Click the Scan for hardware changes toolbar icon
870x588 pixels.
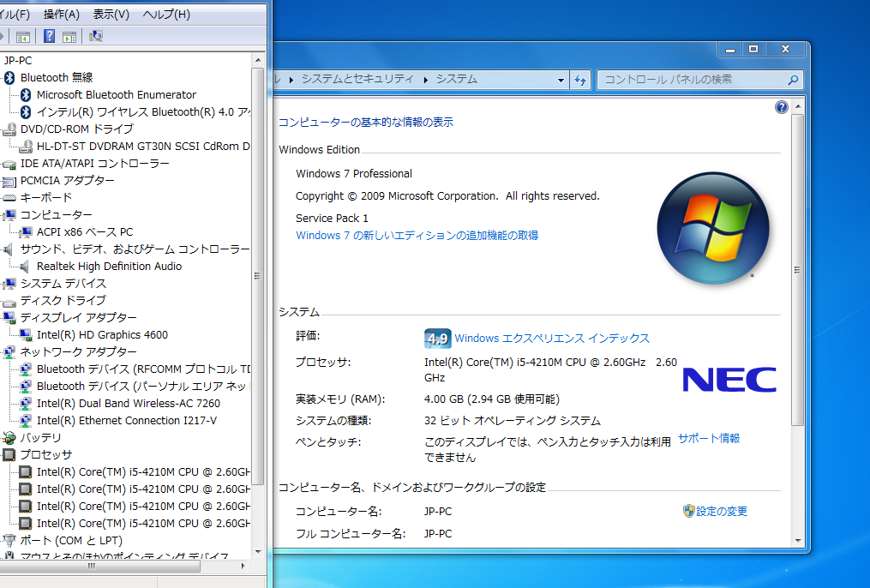[96, 37]
